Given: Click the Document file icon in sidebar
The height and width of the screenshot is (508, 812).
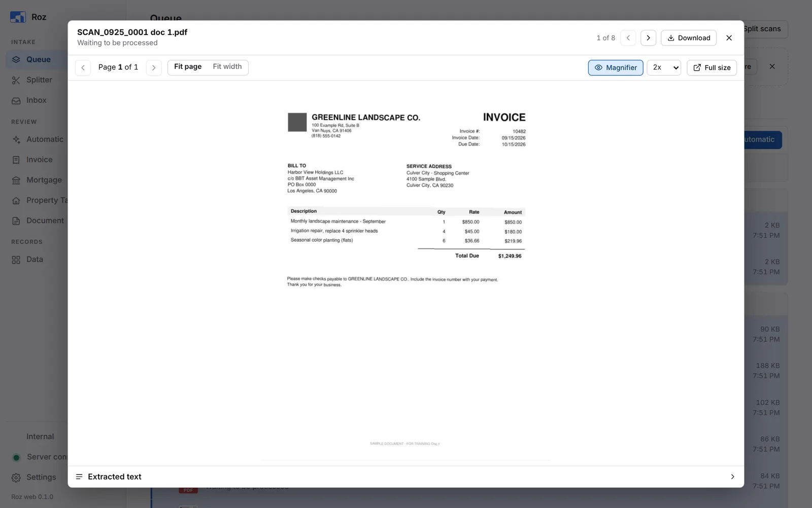Looking at the screenshot, I should click(x=16, y=220).
